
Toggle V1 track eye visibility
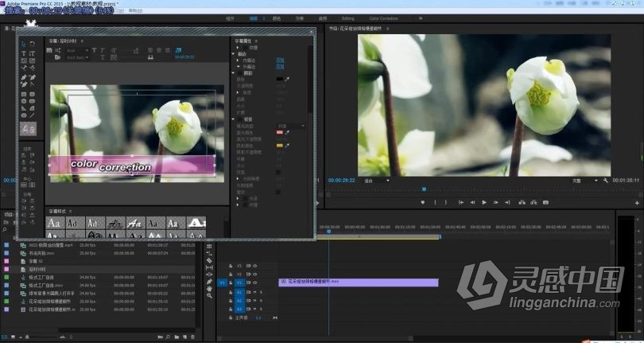click(x=254, y=283)
